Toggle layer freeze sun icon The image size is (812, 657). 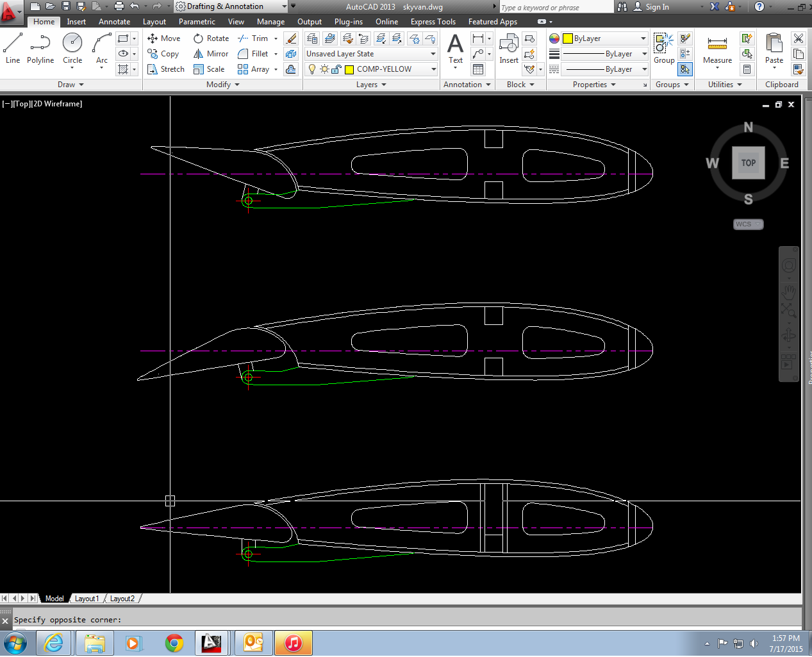tap(324, 69)
